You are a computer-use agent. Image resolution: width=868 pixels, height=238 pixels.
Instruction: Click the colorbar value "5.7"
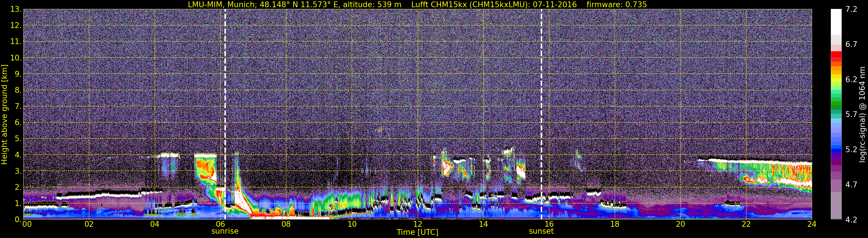tap(851, 115)
